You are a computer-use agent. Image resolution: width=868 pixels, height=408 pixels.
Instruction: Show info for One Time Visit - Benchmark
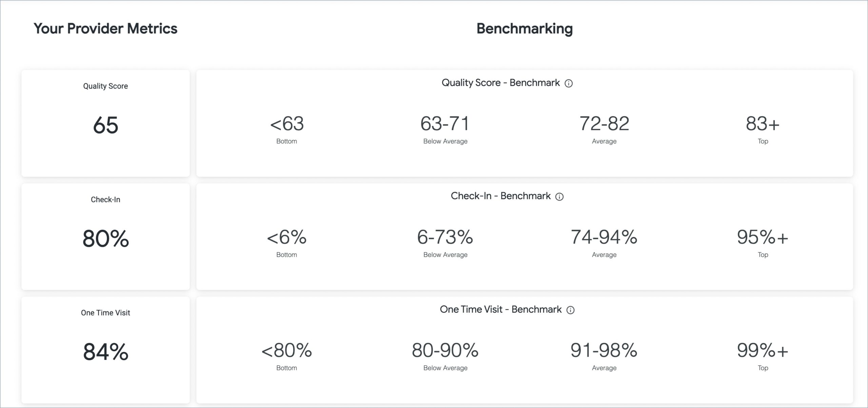[x=571, y=310]
